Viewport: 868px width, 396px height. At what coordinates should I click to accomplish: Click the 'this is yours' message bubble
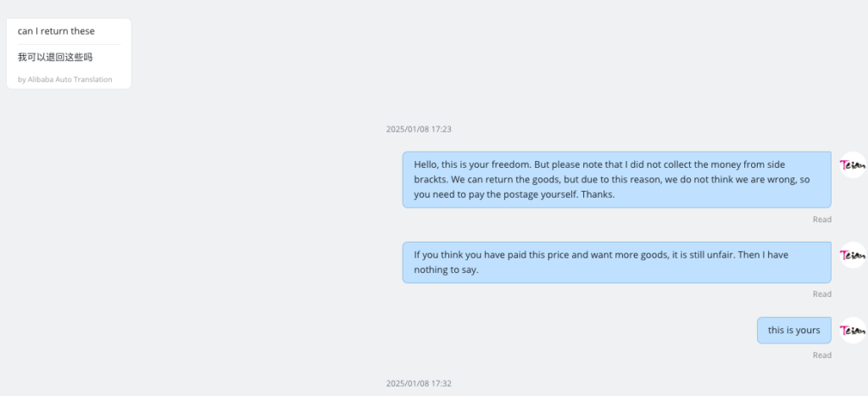(x=793, y=330)
